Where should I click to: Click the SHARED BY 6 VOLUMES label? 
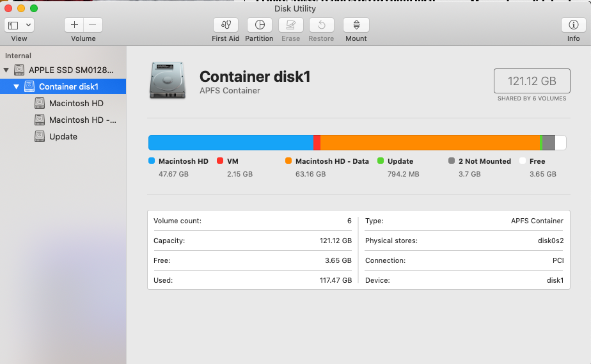coord(532,99)
